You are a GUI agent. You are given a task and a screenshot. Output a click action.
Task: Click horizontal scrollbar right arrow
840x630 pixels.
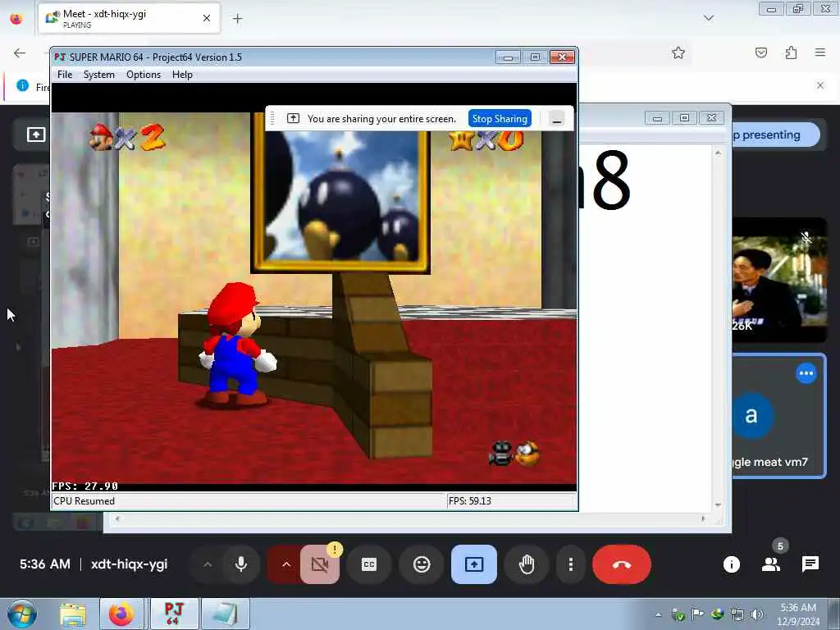[x=703, y=518]
